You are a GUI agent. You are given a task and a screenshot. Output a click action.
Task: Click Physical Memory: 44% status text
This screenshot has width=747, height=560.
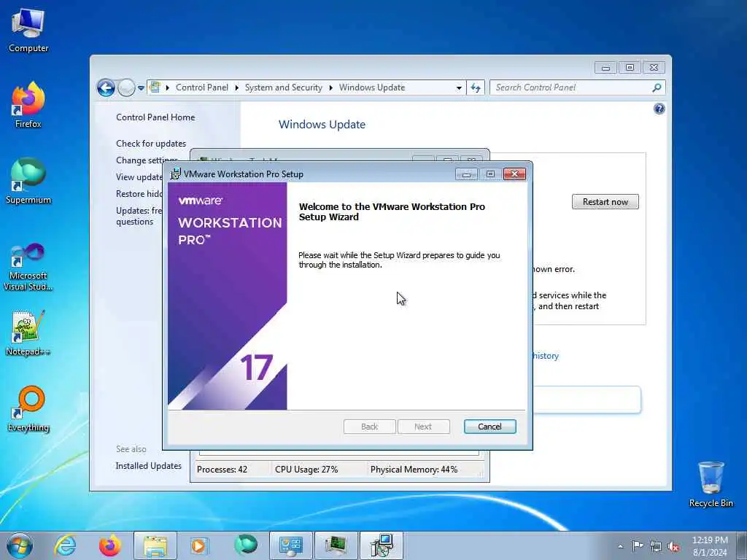(414, 470)
